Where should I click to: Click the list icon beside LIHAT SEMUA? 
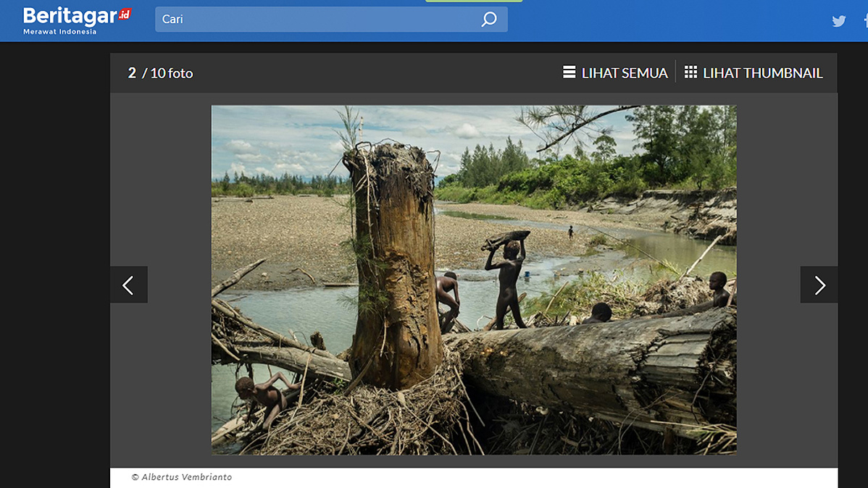click(569, 72)
